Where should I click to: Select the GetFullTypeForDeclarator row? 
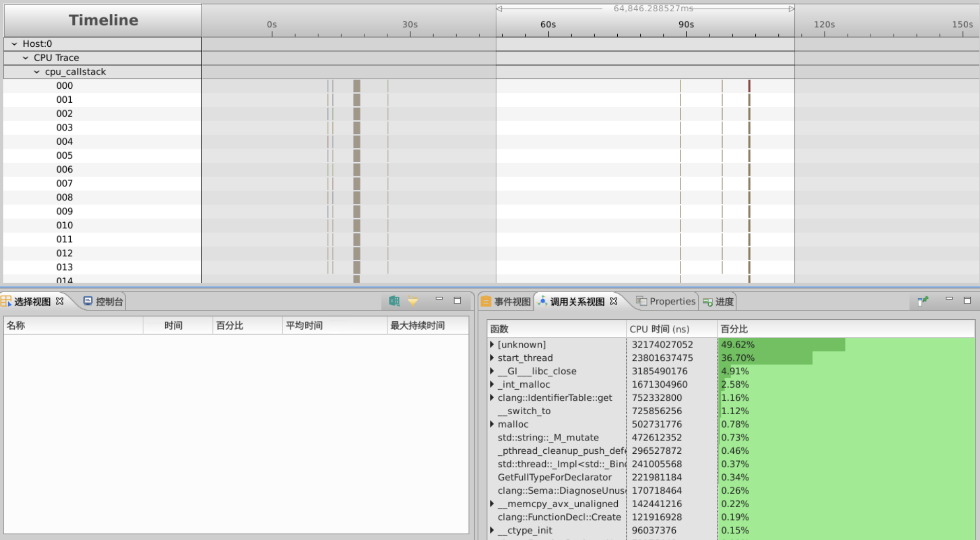555,477
